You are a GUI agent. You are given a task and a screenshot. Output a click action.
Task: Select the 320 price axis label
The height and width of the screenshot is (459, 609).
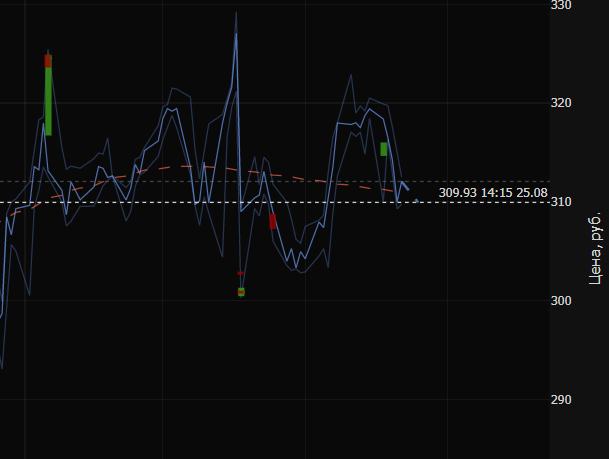(x=561, y=103)
